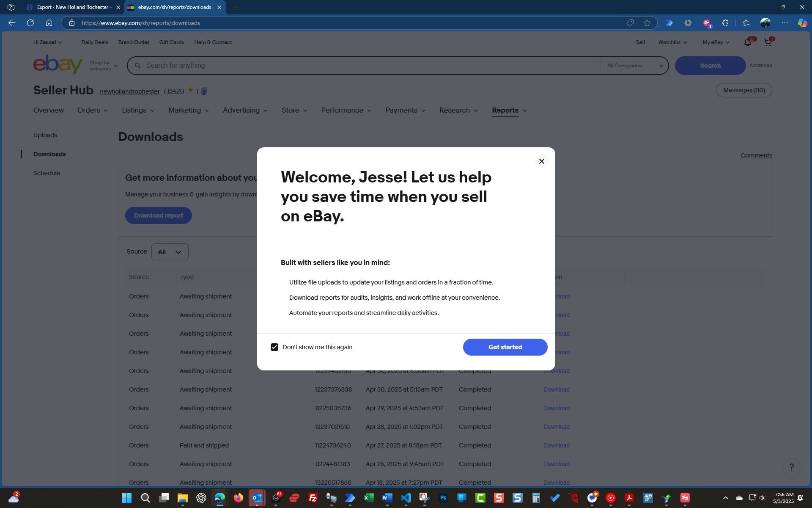Refresh the page with reload icon
Image resolution: width=812 pixels, height=508 pixels.
(30, 23)
